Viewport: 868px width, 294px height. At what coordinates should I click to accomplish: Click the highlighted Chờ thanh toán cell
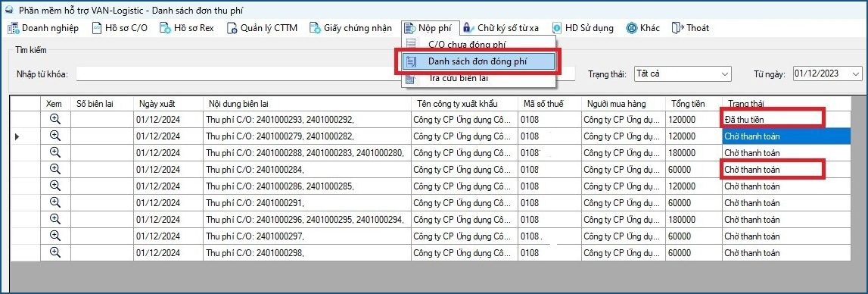786,136
